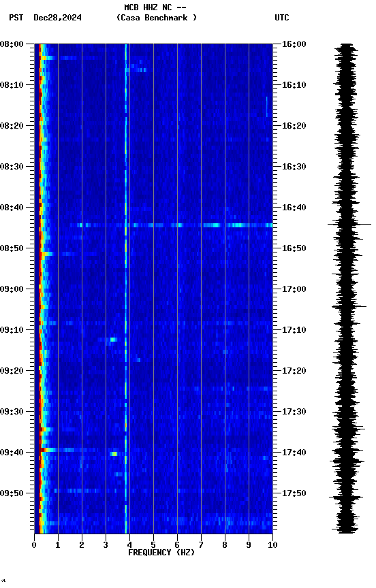This screenshot has height=588, width=376.
Task: Click the 09:20 PST time label
Action: pyautogui.click(x=12, y=371)
